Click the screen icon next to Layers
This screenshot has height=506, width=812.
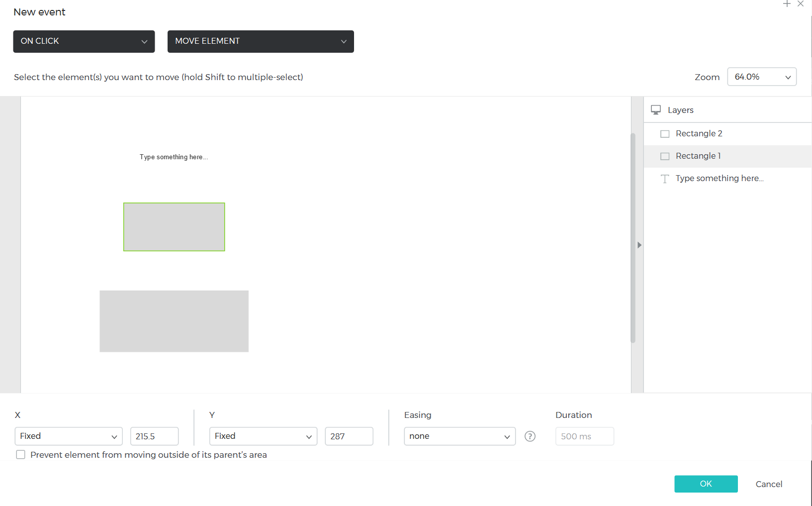coord(656,110)
